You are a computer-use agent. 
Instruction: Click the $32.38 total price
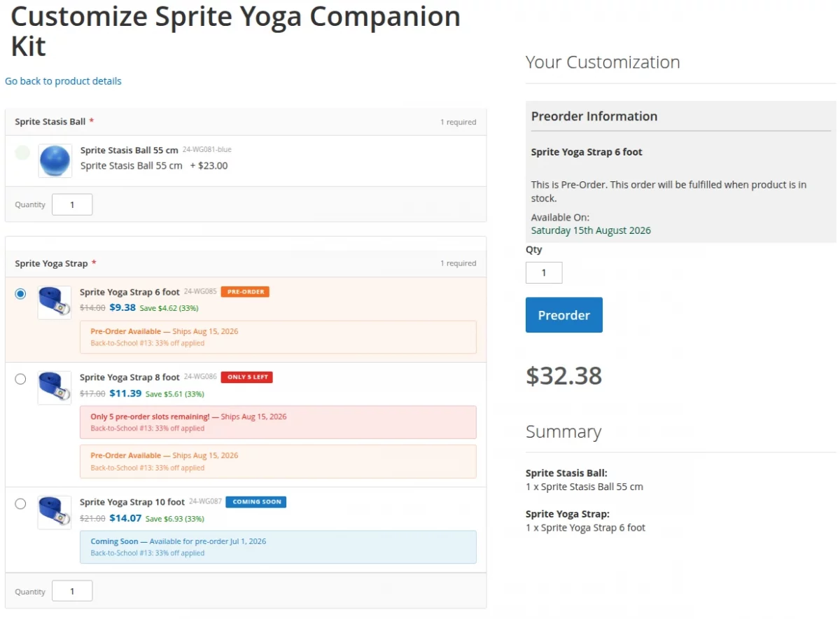pos(564,376)
